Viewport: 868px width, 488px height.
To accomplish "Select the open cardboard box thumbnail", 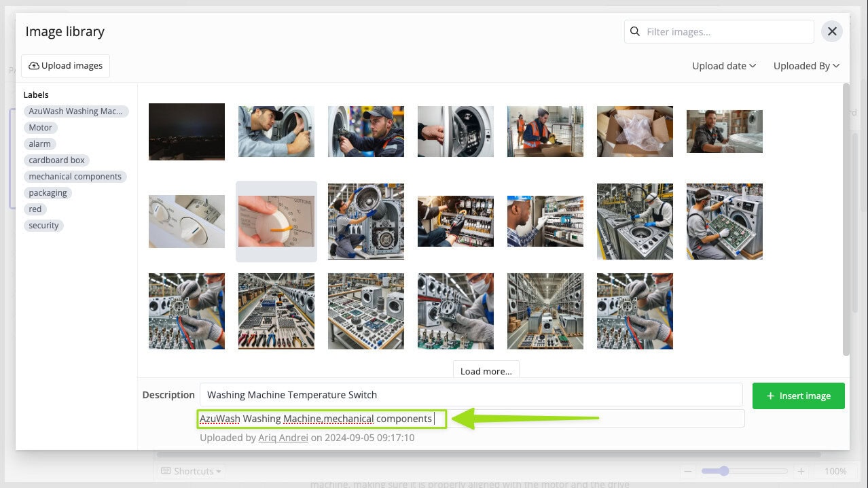I will click(634, 132).
